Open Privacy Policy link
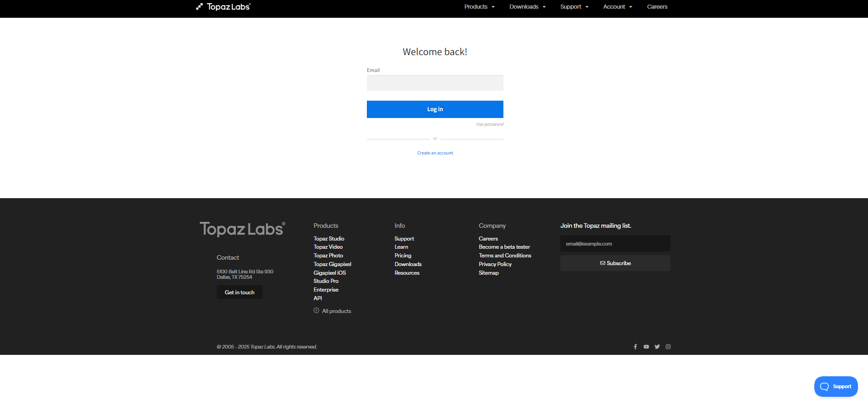 [495, 264]
